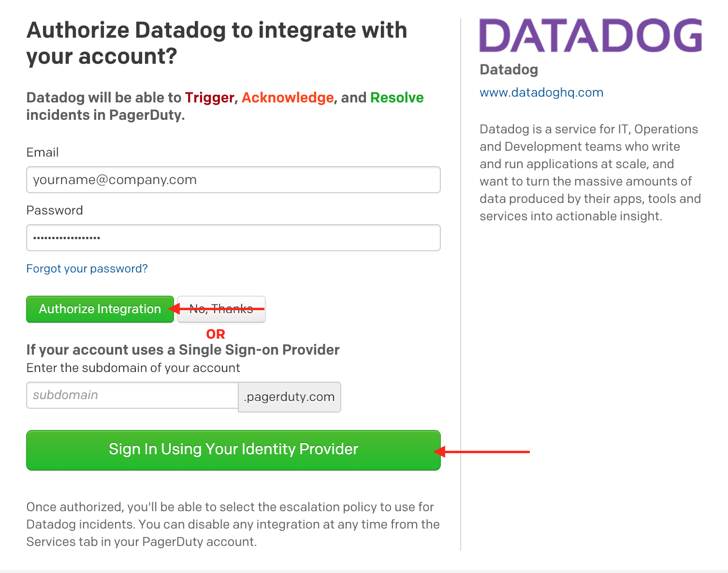Click the Authorize Datadog page heading
Image resolution: width=728 pixels, height=573 pixels.
(217, 43)
